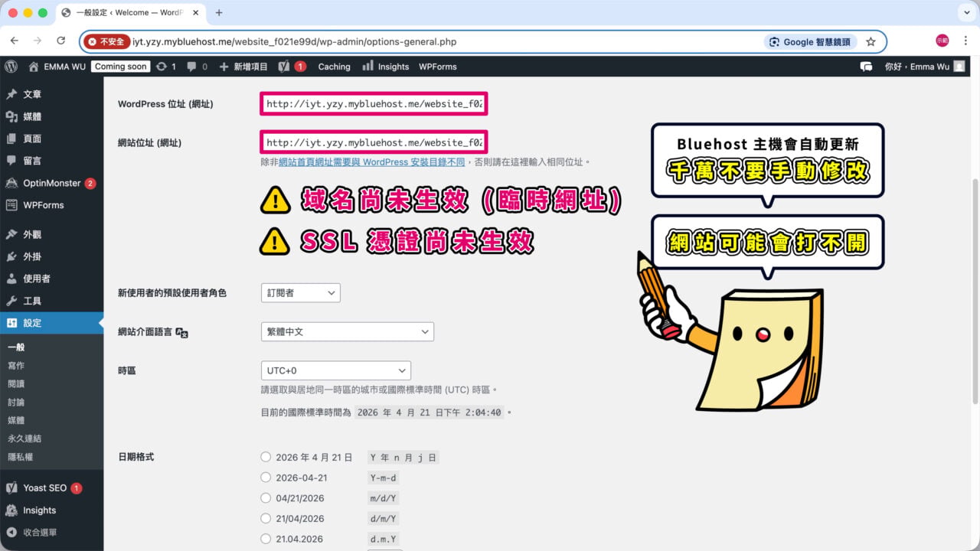Open Caching in the admin bar
The height and width of the screenshot is (551, 980).
coord(334,67)
